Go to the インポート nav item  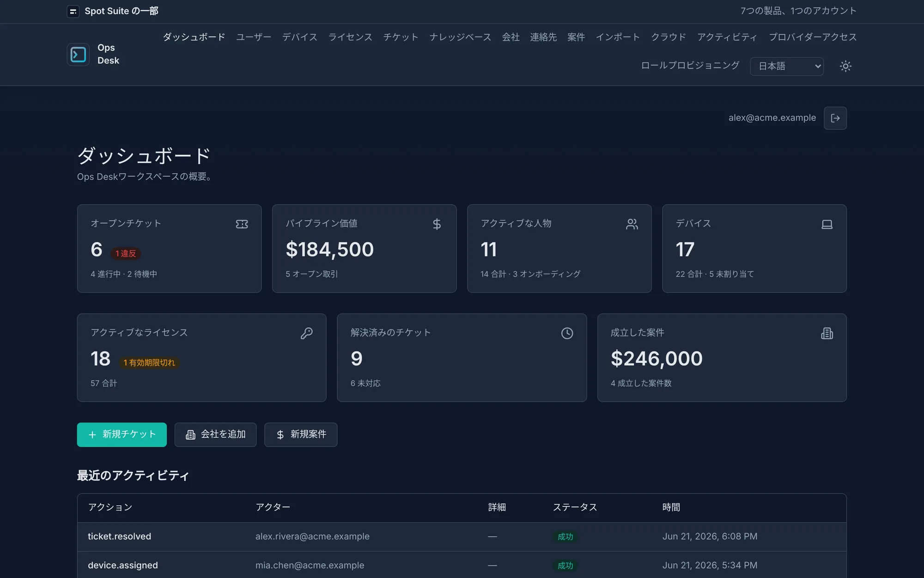[618, 37]
